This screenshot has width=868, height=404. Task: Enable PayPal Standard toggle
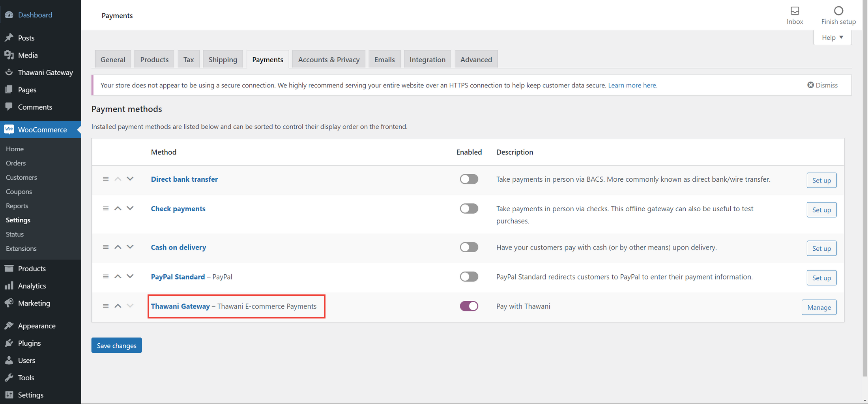pyautogui.click(x=469, y=277)
